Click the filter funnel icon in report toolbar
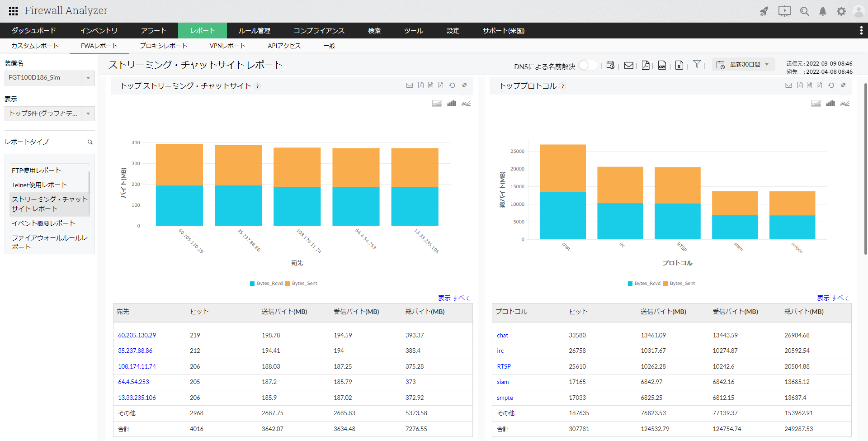 (x=697, y=65)
